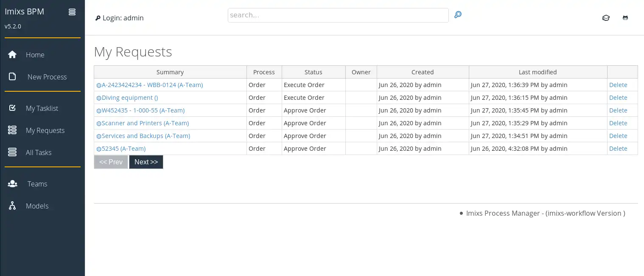The image size is (644, 276).
Task: Delete the A-2423424234 - WBB-0124 request
Action: click(618, 85)
